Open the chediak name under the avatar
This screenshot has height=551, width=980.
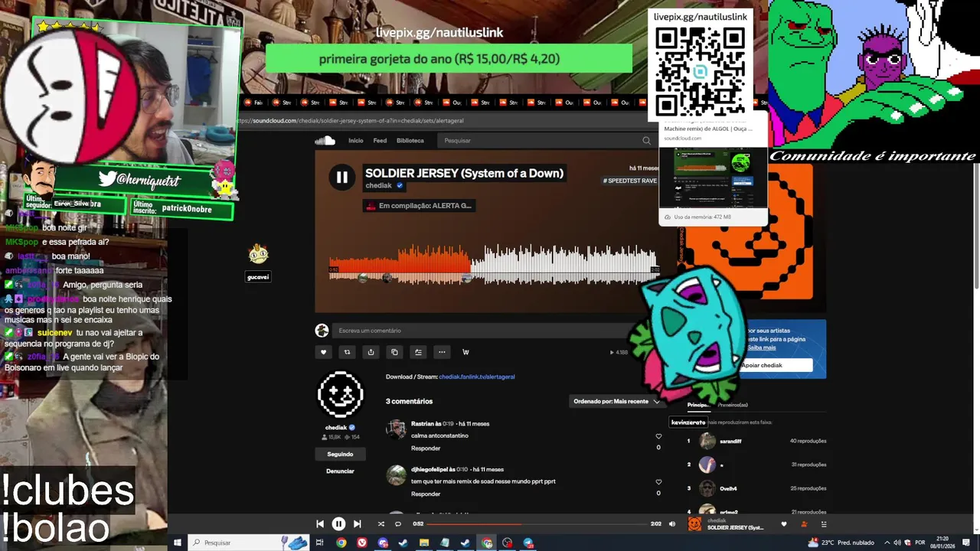click(x=336, y=428)
